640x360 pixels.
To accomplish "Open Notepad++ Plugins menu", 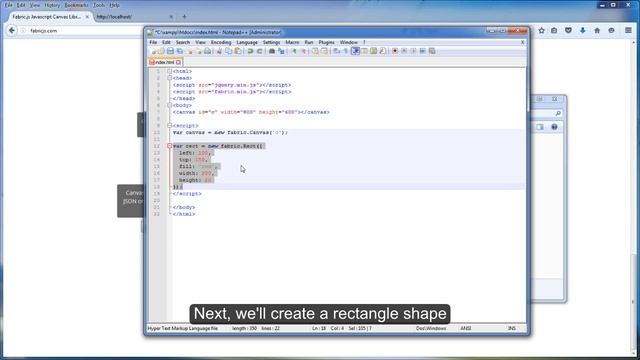I will [x=326, y=42].
